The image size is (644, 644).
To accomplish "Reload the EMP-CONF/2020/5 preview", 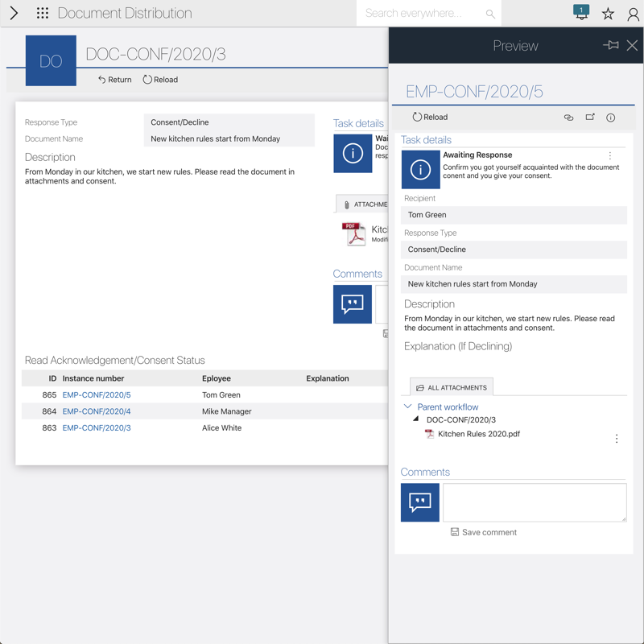I will 430,118.
